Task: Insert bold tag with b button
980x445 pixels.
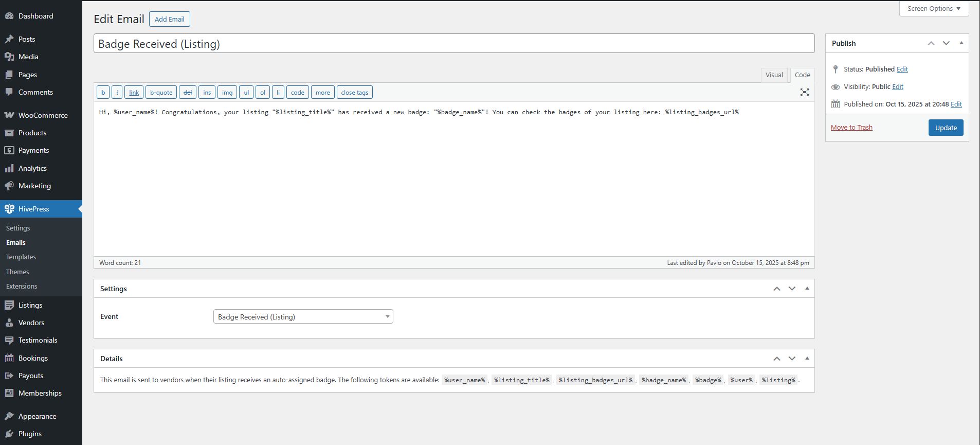Action: pyautogui.click(x=103, y=92)
